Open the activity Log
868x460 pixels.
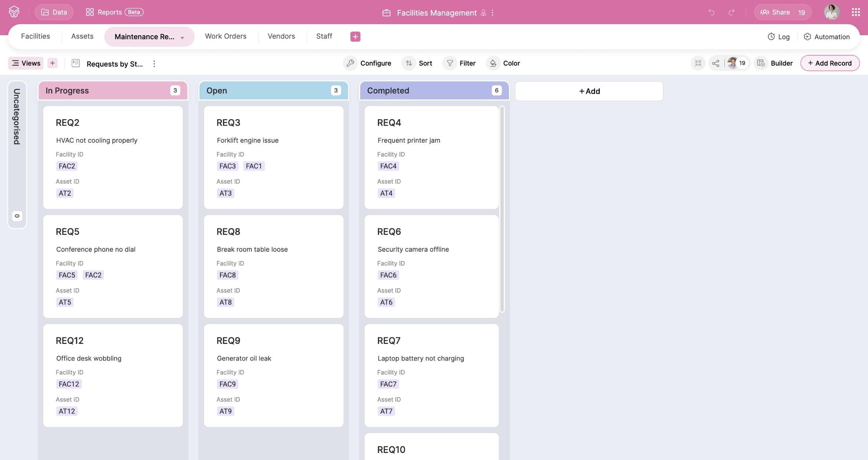coord(778,36)
